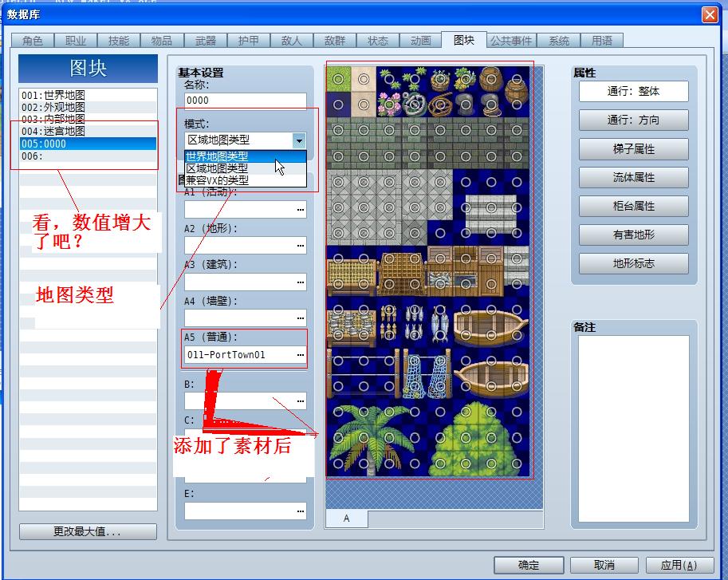Viewport: 728px width, 580px height.
Task: Toggle passability on the green grass tile
Action: tap(338, 79)
